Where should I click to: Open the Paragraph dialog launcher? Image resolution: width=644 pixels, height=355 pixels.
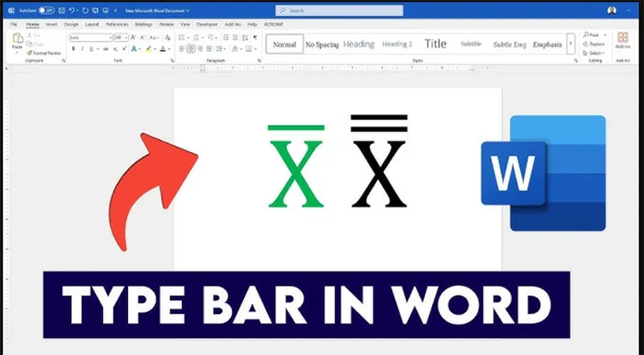coord(259,60)
